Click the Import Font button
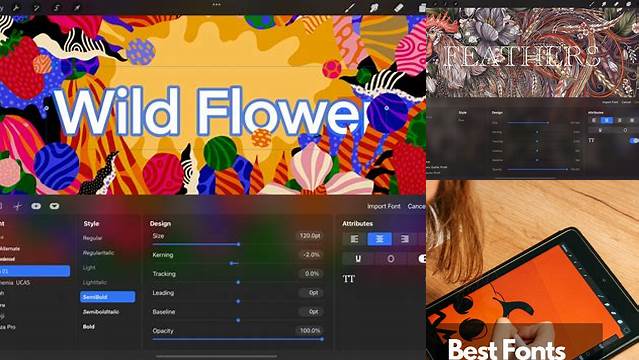 (x=384, y=206)
